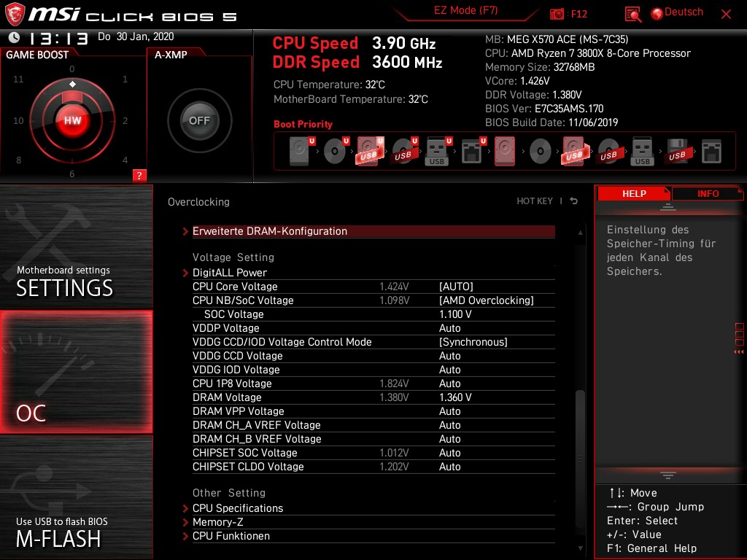The width and height of the screenshot is (747, 560).
Task: Change VDDG CCD/IOD Voltage Control Mode [Synchronous]
Action: [473, 342]
